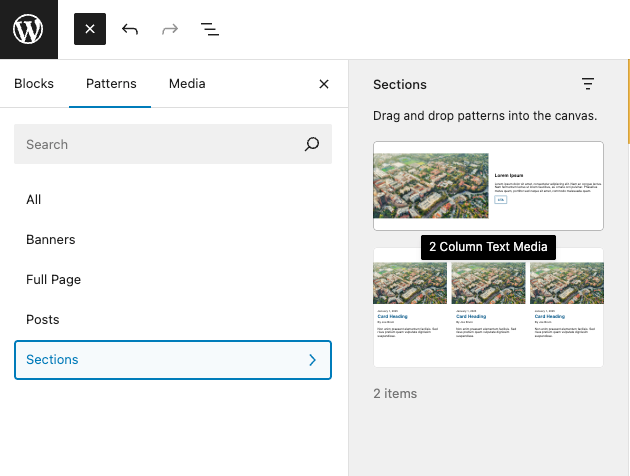Open the pattern filter options icon
This screenshot has width=630, height=476.
pyautogui.click(x=588, y=85)
